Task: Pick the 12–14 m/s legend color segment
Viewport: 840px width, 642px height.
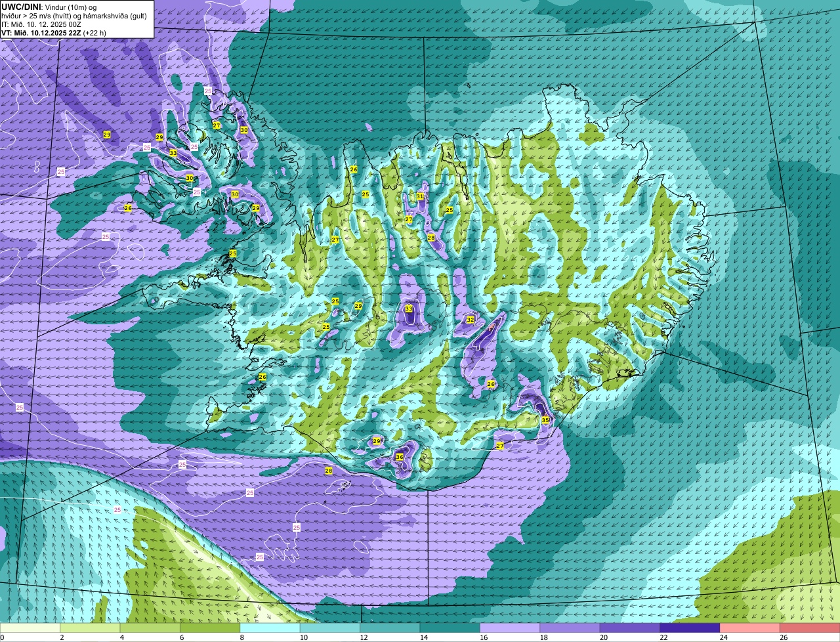Action: click(390, 628)
